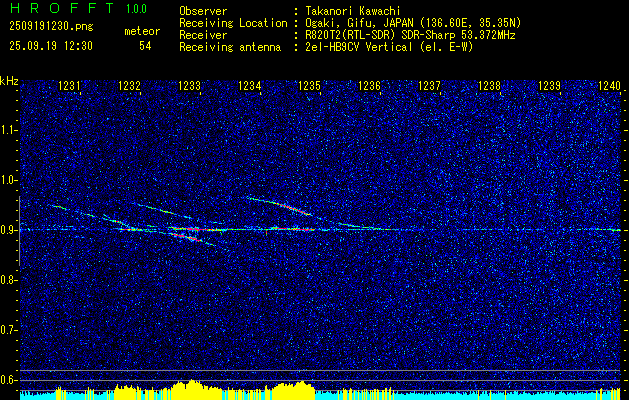Viewport: 629px width, 400px height.
Task: Click the vertical gray frequency range bar at left
Action: pos(19,231)
